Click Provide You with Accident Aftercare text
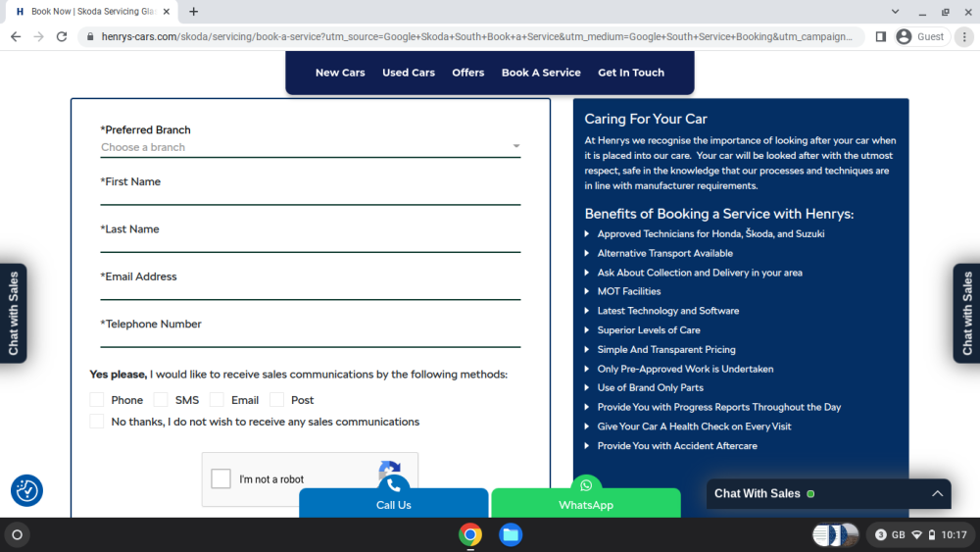980x552 pixels. point(677,446)
